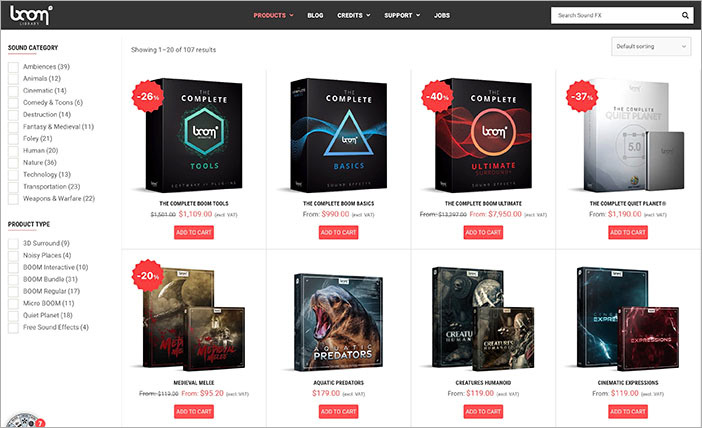Check the Ambiences category filter
Screen dimensions: 702x428
pos(13,67)
